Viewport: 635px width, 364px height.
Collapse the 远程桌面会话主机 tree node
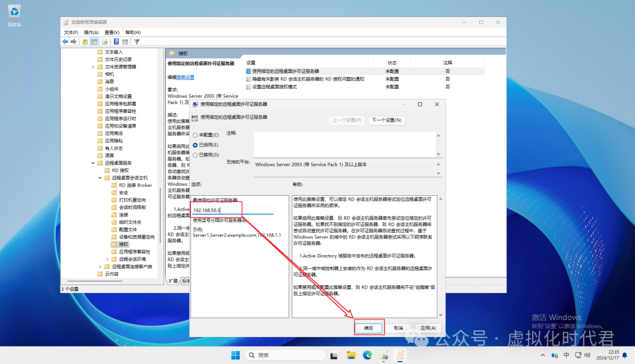100,178
